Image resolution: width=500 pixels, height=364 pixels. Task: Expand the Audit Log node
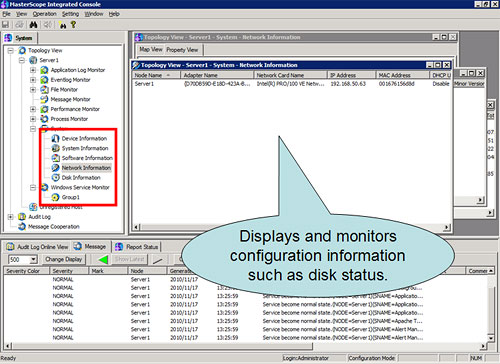pyautogui.click(x=11, y=217)
